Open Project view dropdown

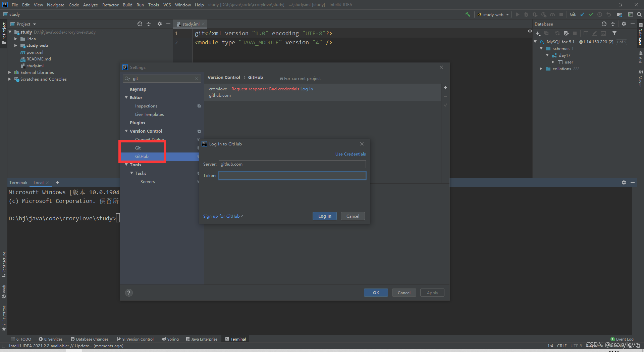click(x=23, y=24)
